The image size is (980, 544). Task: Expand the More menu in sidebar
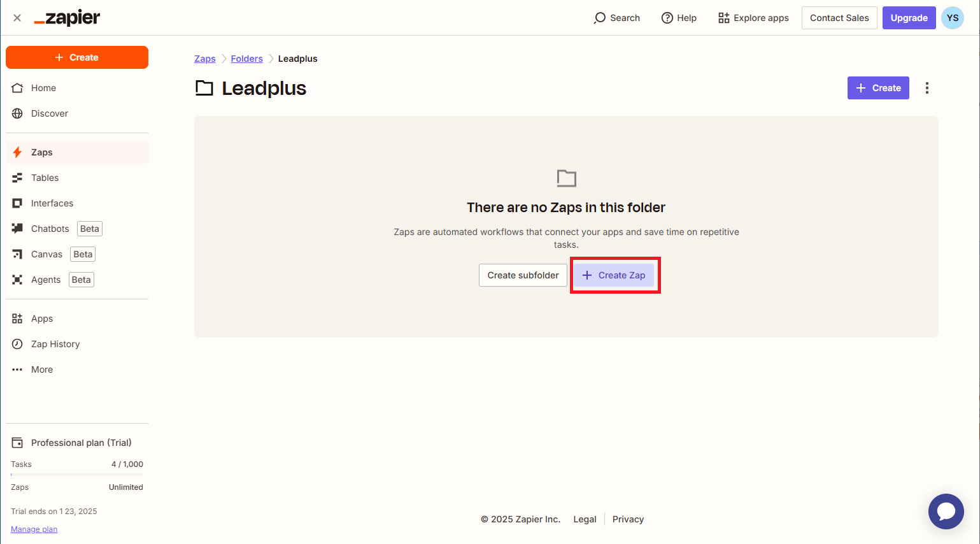77,369
